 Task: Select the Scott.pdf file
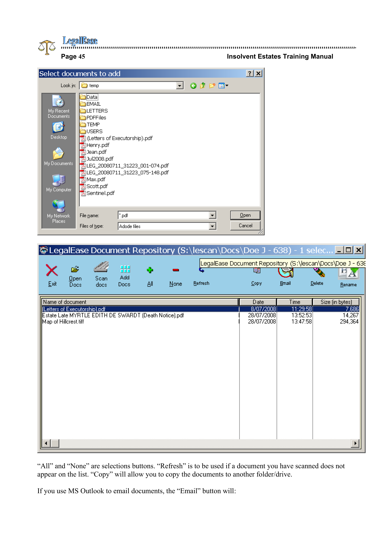tap(94, 186)
